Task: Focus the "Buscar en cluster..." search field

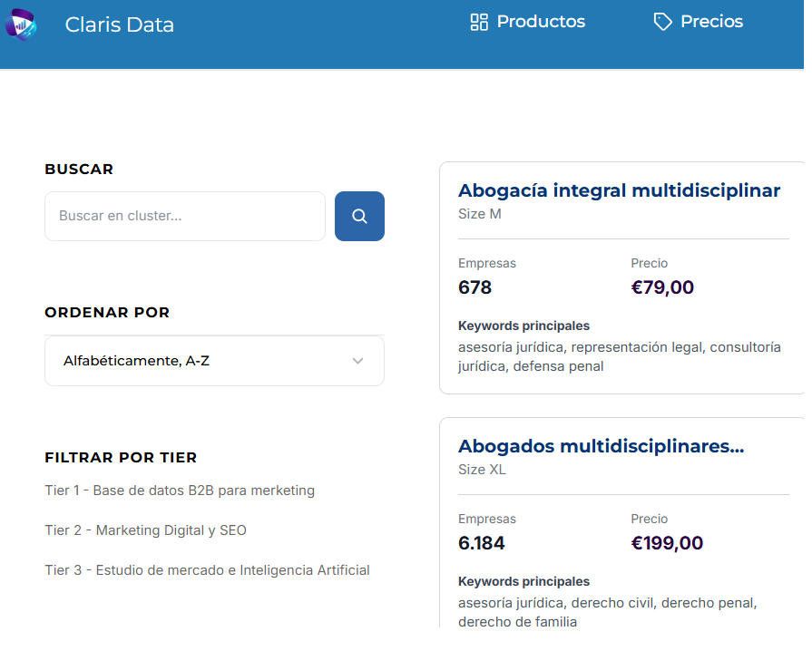Action: pyautogui.click(x=184, y=216)
